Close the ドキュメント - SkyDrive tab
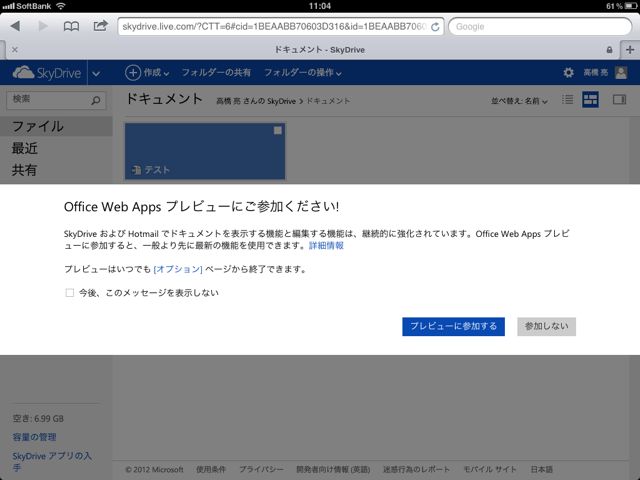The height and width of the screenshot is (480, 640). click(x=15, y=49)
